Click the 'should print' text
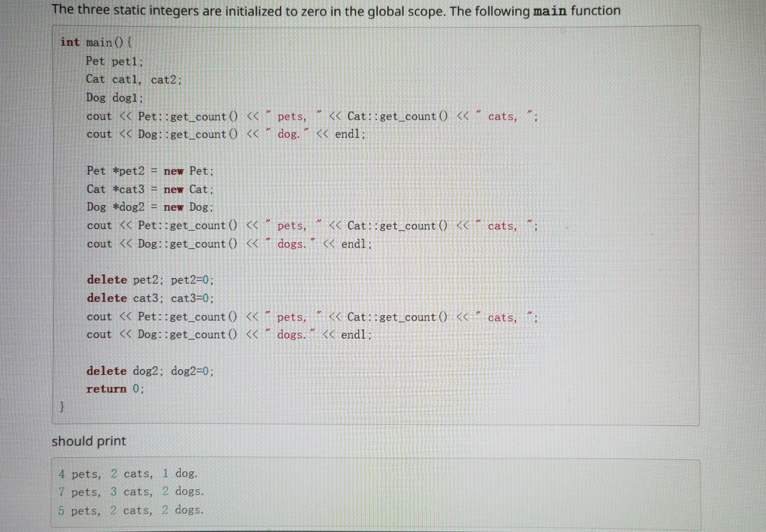 (x=89, y=441)
